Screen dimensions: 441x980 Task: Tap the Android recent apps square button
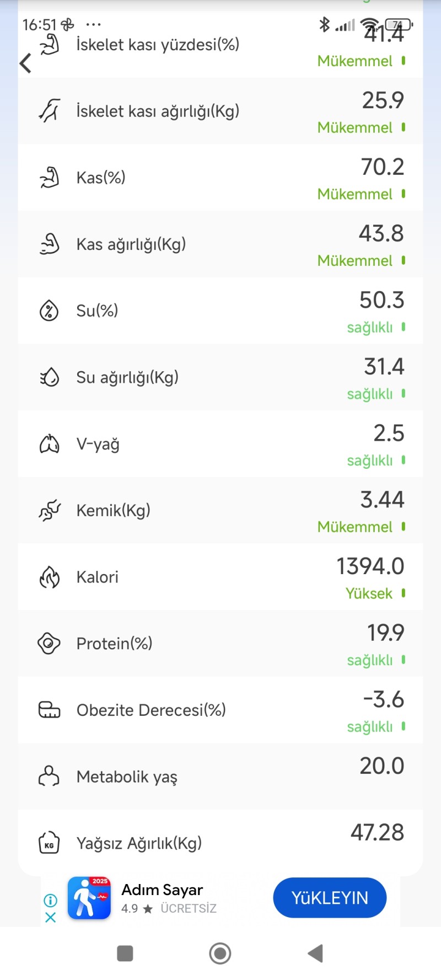[x=125, y=953]
